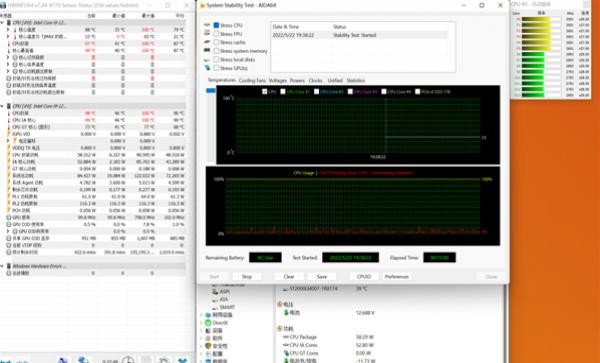Click thermometer icon of CPU GT 核心 row

[9, 127]
